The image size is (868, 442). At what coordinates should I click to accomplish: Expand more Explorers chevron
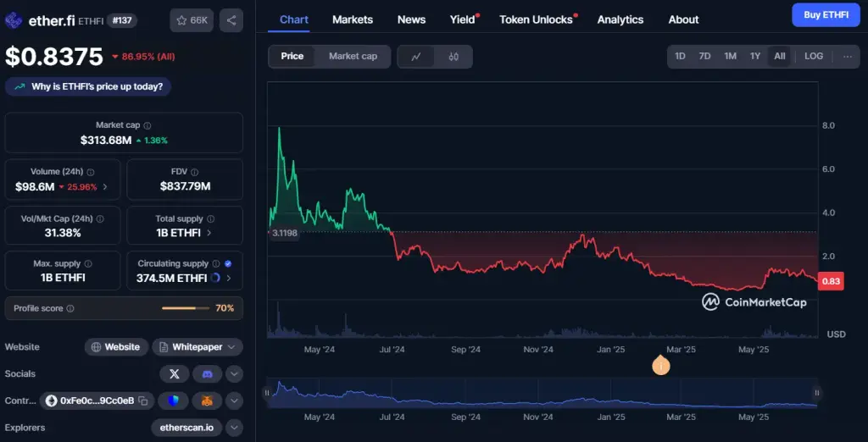(234, 428)
